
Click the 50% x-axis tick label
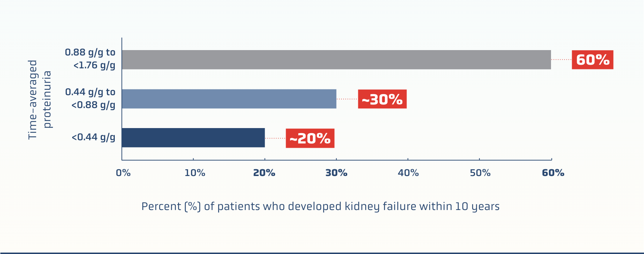tap(480, 173)
